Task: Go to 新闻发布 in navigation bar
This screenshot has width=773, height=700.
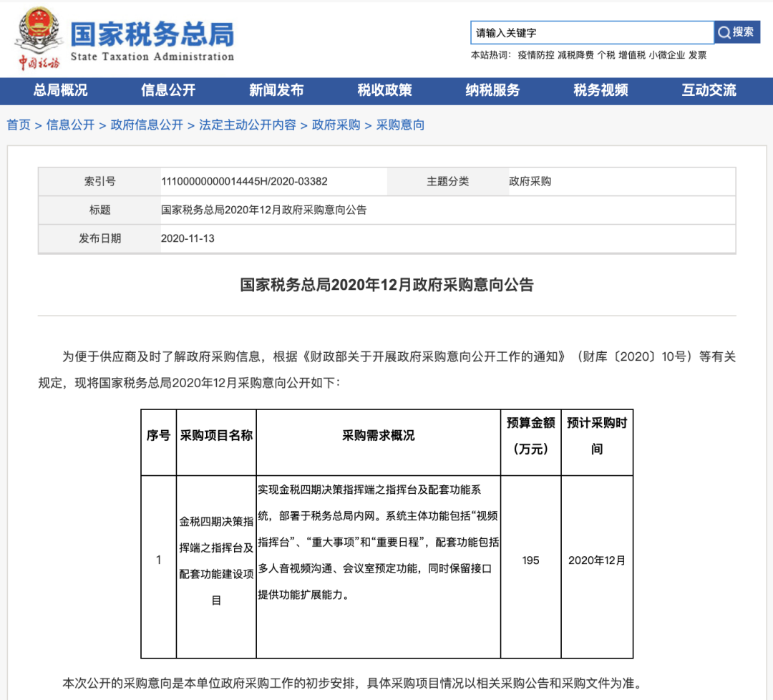Action: tap(276, 90)
